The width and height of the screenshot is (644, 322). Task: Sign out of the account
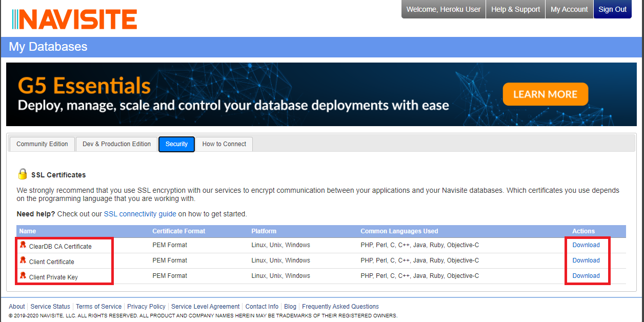pyautogui.click(x=612, y=9)
